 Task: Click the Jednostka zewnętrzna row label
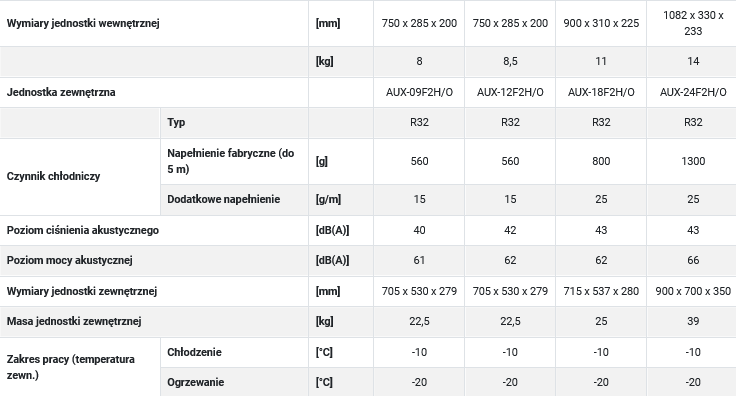point(61,92)
